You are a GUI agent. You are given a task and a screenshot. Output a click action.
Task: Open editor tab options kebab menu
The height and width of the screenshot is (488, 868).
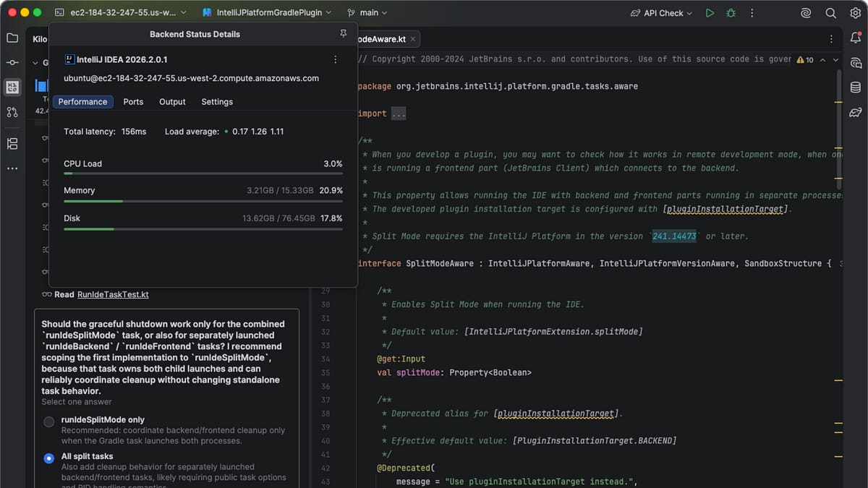[x=832, y=39]
